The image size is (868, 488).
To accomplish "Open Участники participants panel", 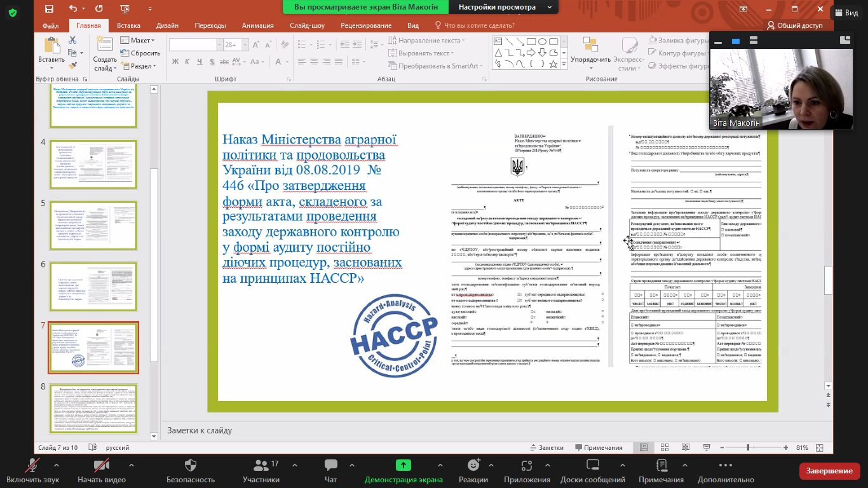I will click(261, 471).
